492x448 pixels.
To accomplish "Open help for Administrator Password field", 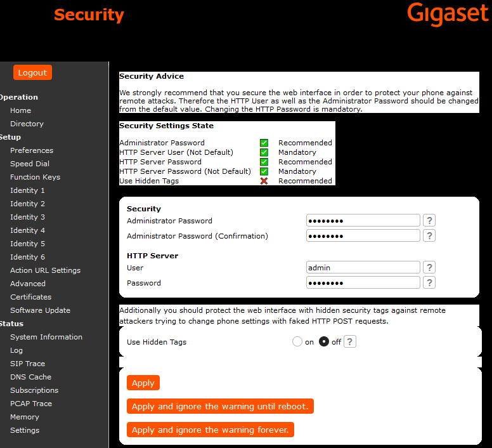I will click(x=429, y=220).
